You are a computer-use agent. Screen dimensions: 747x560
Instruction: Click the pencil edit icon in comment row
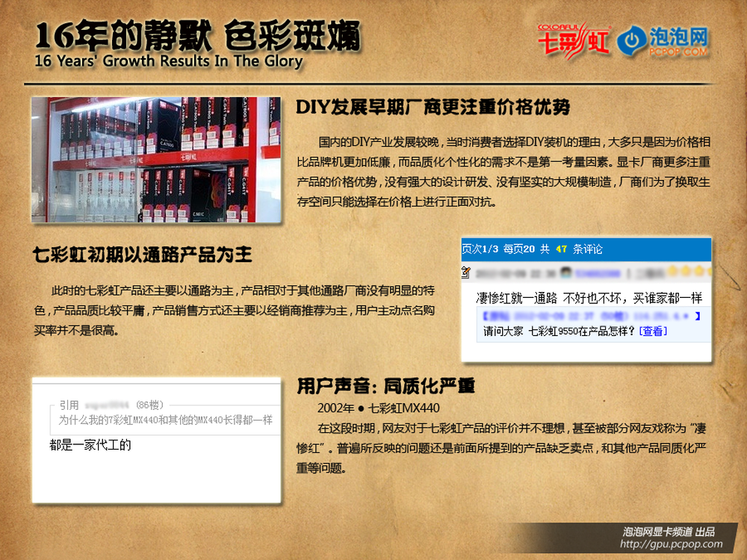click(x=466, y=273)
